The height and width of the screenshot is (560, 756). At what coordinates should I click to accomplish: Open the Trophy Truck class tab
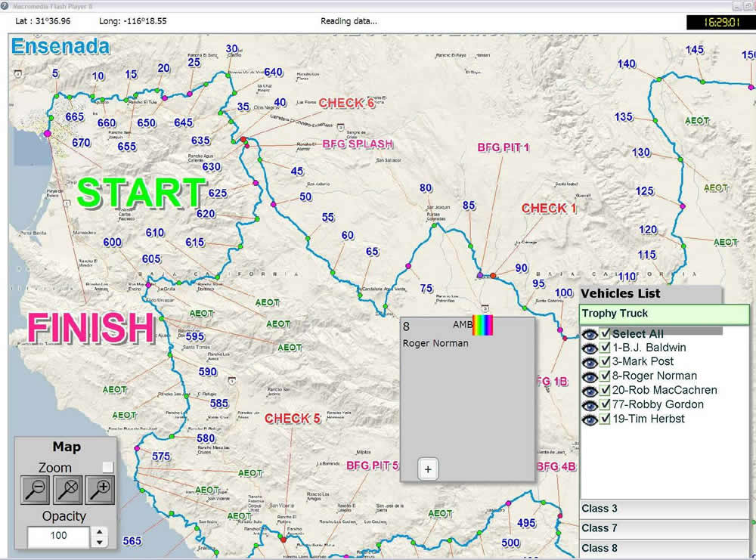coord(665,314)
